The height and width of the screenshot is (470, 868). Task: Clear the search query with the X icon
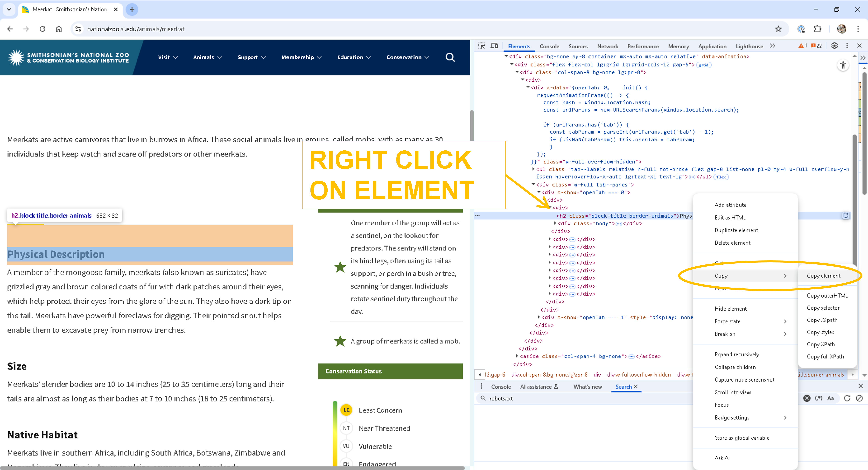tap(807, 398)
